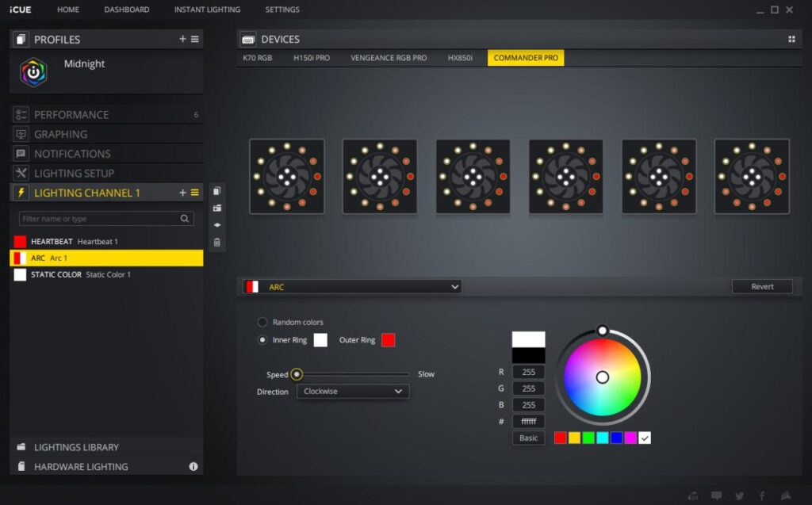The width and height of the screenshot is (812, 505).
Task: Add a new profile with plus icon
Action: (182, 39)
